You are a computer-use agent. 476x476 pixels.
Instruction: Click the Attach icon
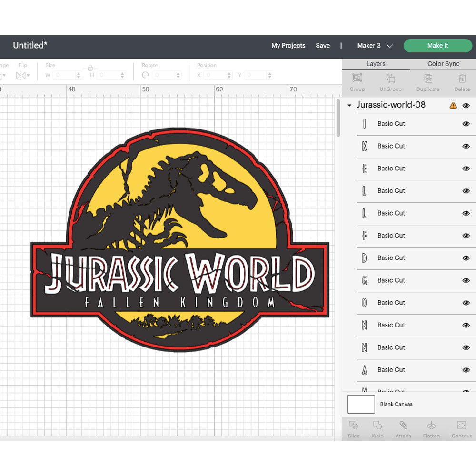(x=403, y=428)
